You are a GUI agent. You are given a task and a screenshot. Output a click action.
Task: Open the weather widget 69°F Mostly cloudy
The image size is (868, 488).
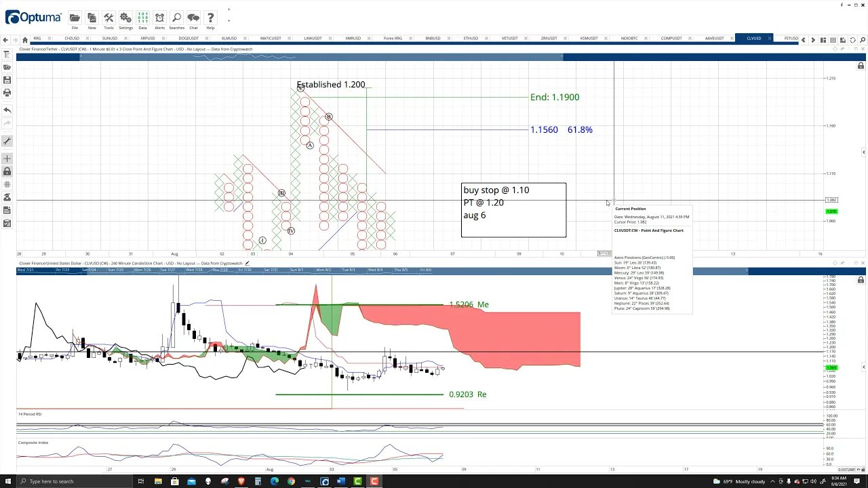[x=738, y=481]
